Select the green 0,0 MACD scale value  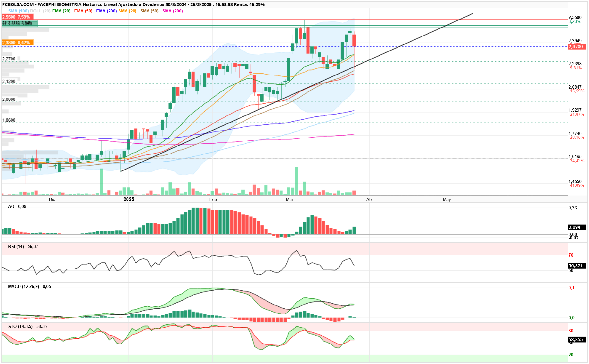(572, 318)
